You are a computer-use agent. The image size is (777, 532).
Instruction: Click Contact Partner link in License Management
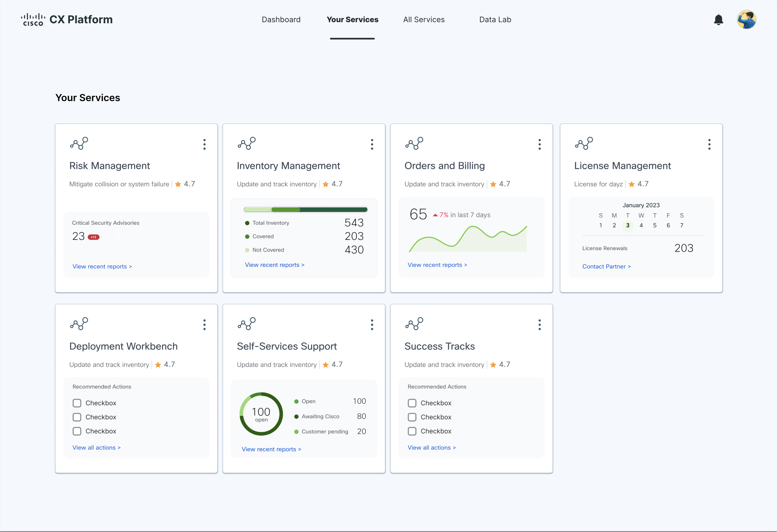(x=606, y=266)
